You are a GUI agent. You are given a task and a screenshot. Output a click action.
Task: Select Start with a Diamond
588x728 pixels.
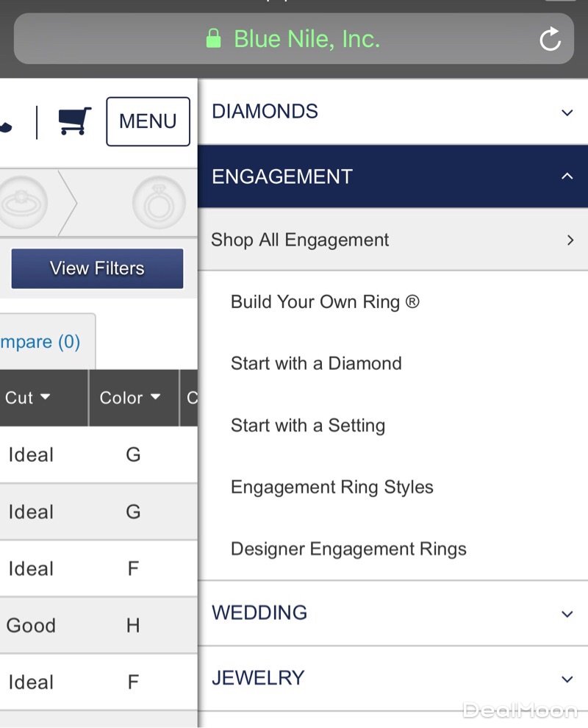tap(316, 363)
